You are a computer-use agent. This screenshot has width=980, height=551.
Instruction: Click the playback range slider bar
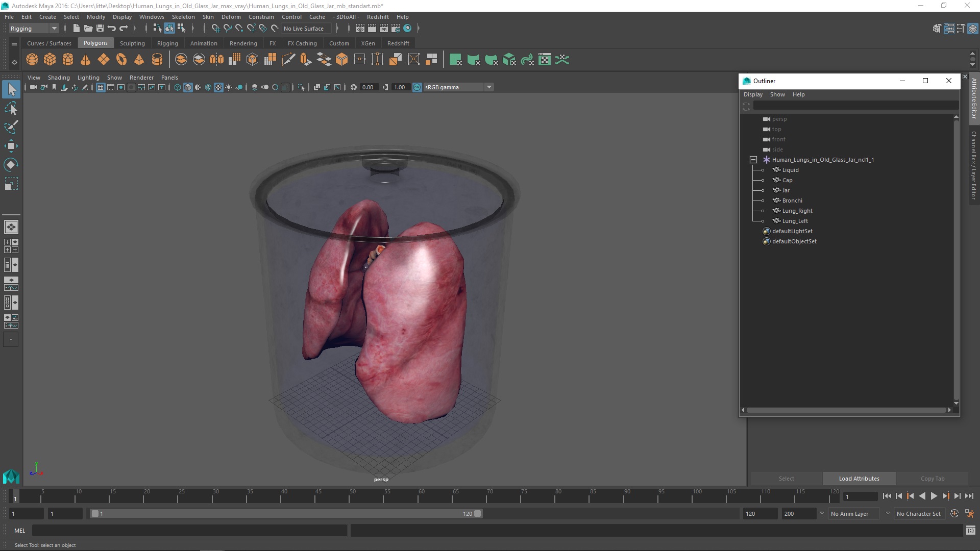286,514
